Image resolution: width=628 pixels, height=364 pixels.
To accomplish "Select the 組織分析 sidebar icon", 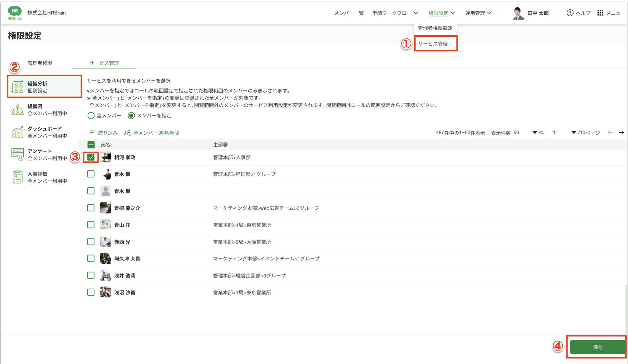I will [x=17, y=86].
